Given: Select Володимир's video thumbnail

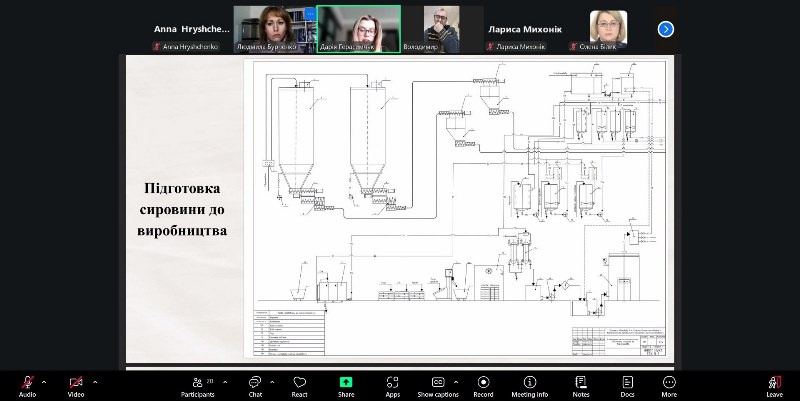Looking at the screenshot, I should coord(441,29).
